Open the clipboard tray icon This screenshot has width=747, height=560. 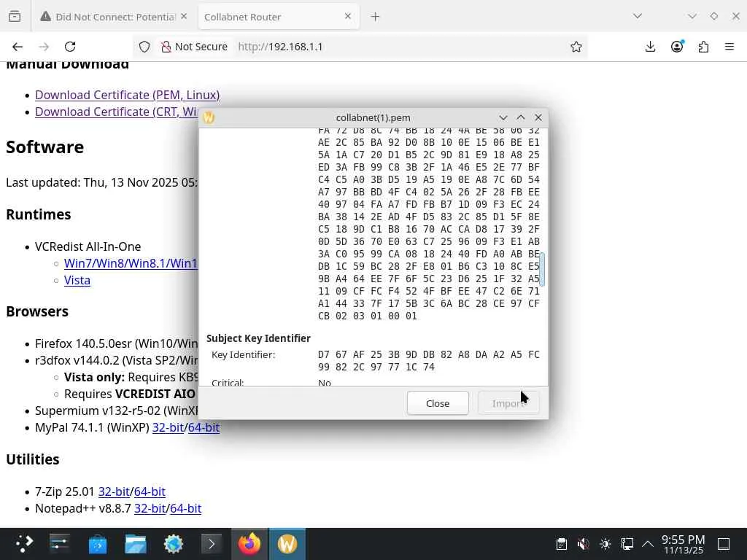561,544
